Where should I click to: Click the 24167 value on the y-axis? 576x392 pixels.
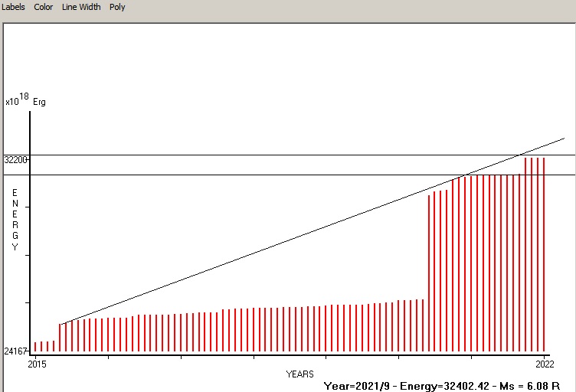(15, 351)
